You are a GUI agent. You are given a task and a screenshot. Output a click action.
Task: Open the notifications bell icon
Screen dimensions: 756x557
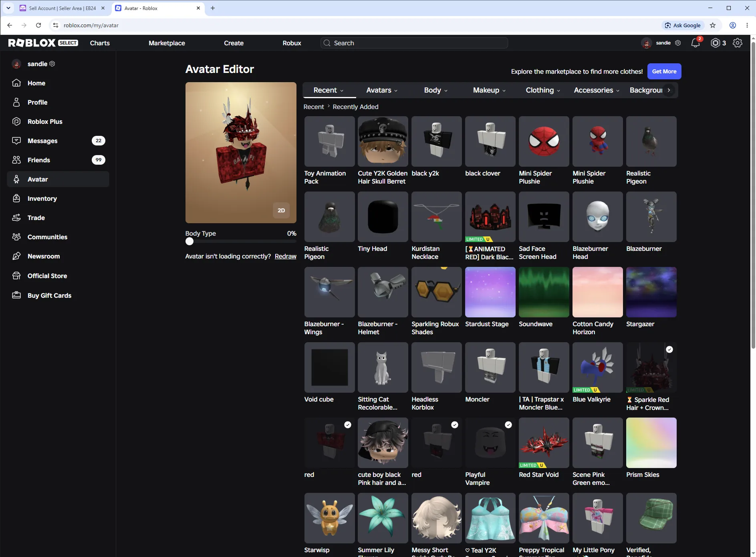pyautogui.click(x=696, y=43)
